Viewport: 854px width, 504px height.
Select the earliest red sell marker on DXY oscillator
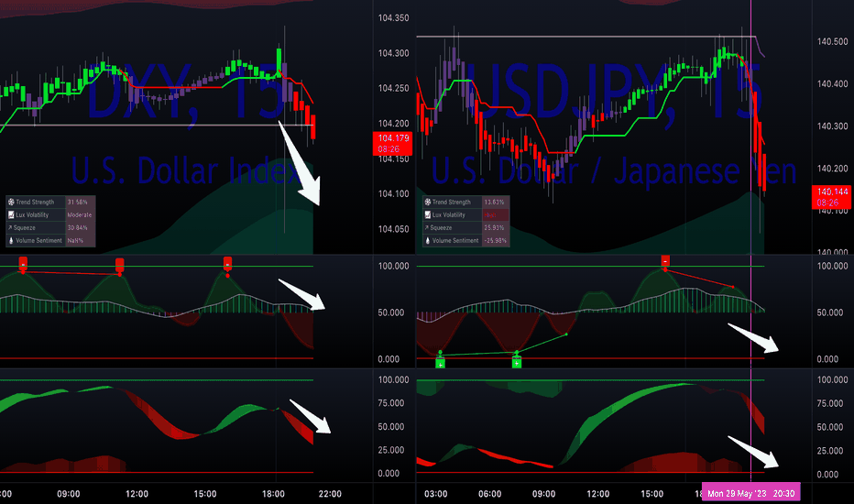[x=23, y=263]
